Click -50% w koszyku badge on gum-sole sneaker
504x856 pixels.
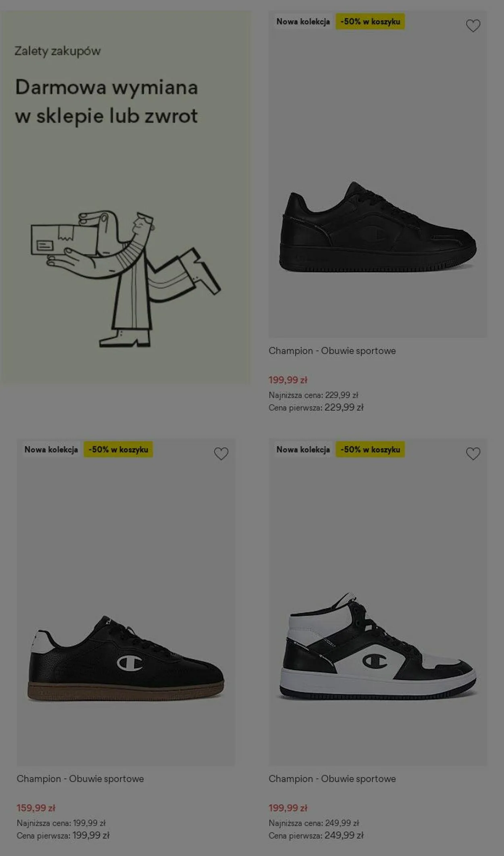tap(118, 450)
